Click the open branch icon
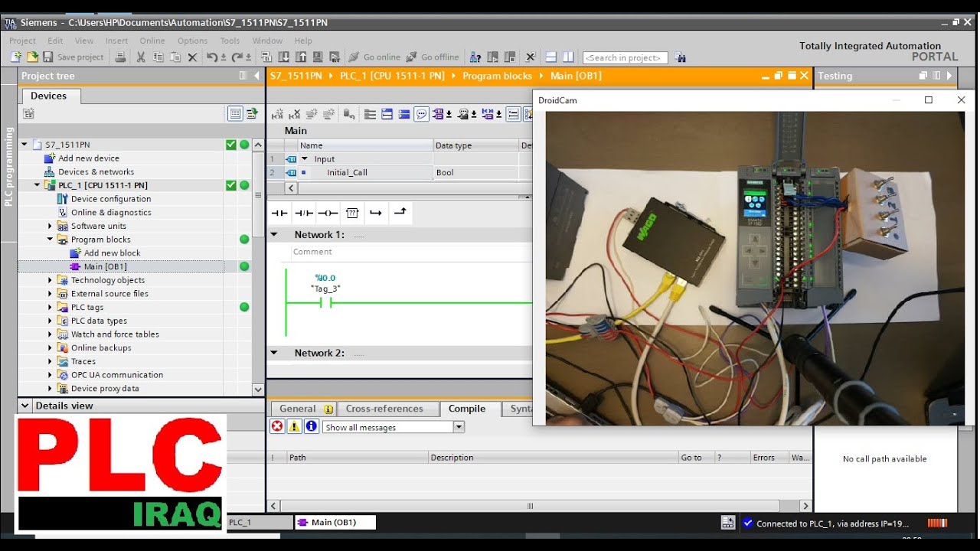980x551 pixels. 375,213
